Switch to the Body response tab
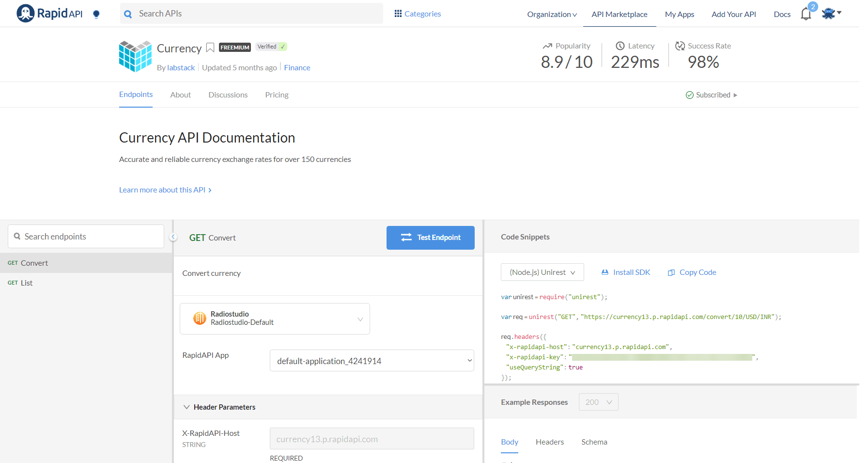This screenshot has height=463, width=868. (510, 442)
